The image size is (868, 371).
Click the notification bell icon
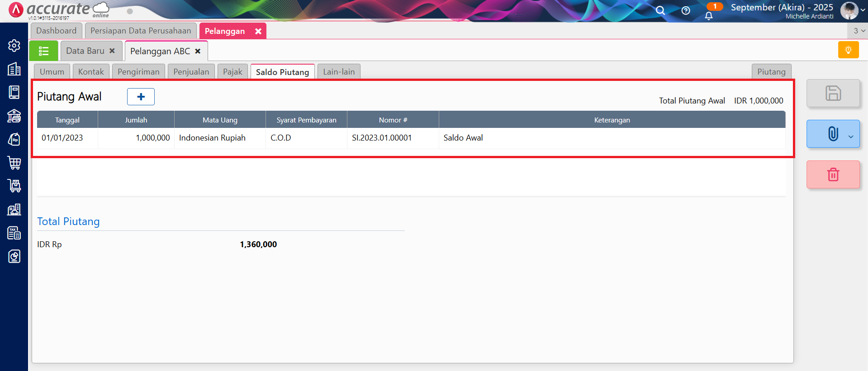tap(708, 16)
